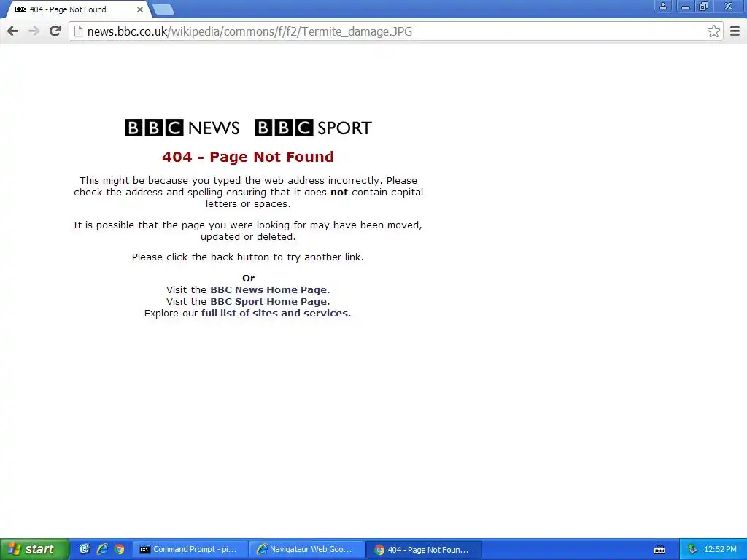Image resolution: width=747 pixels, height=560 pixels.
Task: Open a new tab with the new tab button
Action: coord(163,9)
